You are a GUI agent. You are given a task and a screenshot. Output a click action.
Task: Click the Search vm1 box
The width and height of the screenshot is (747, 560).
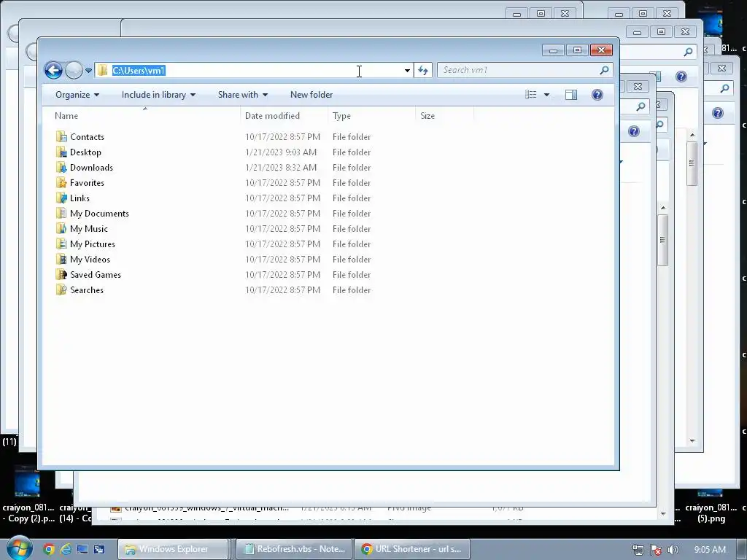pos(524,70)
